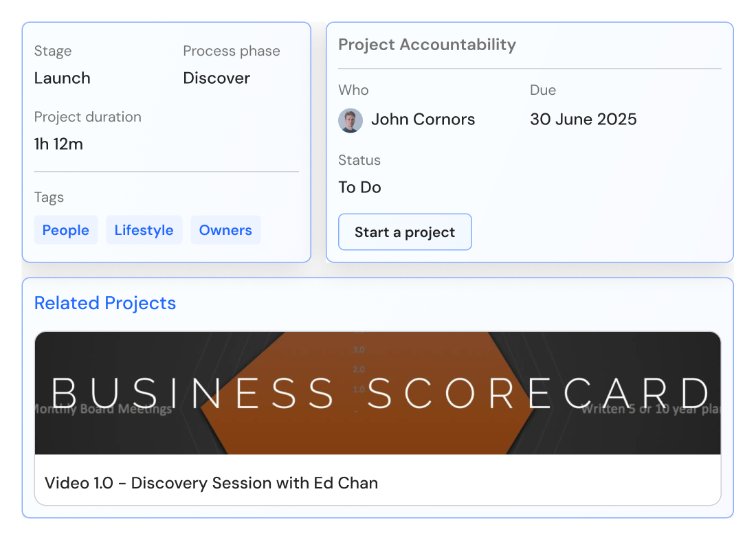Open the Business Scorecard video thumbnail
The height and width of the screenshot is (540, 756).
click(x=377, y=393)
